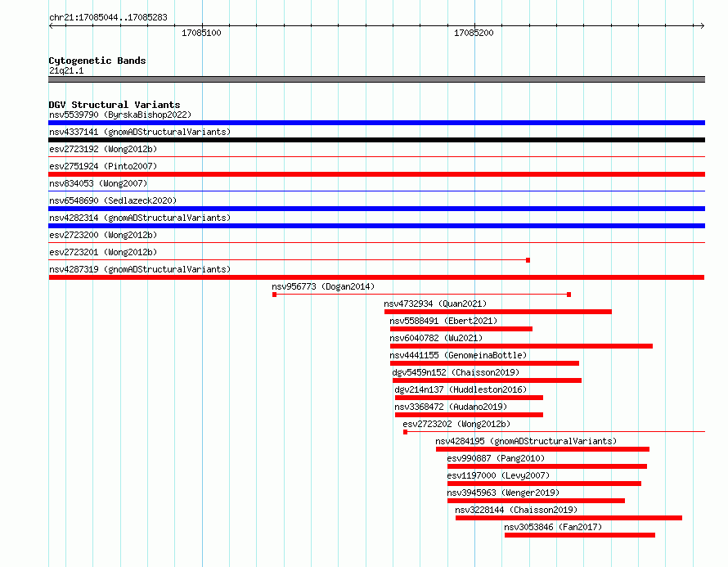Open nsv3368472 (Audano2019) variant label
Viewport: 728px width, 567px height.
[451, 407]
